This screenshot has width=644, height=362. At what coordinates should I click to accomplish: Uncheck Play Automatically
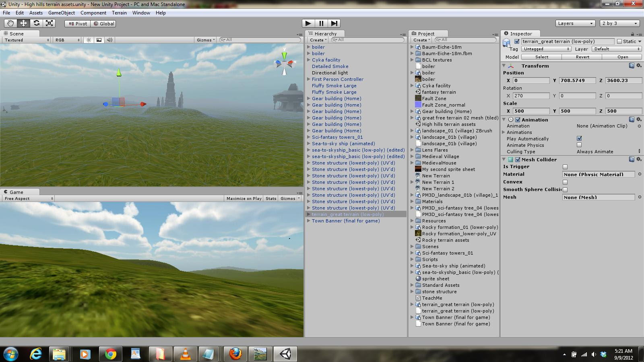pos(579,138)
